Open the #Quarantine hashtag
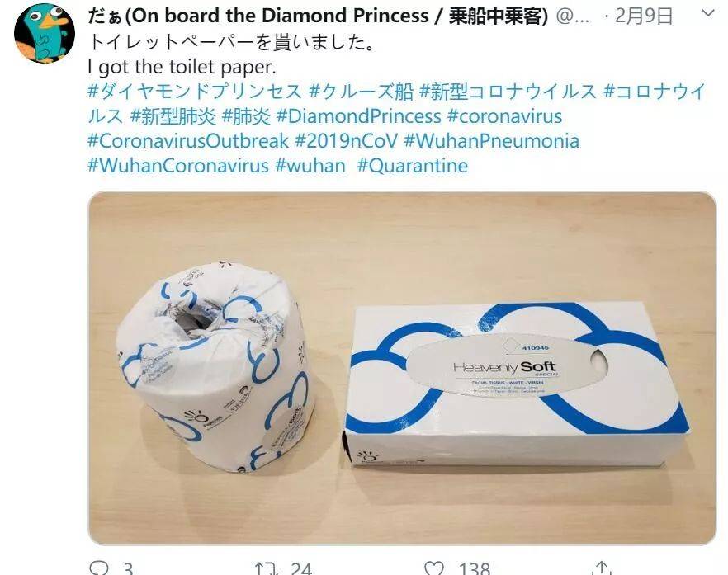 pyautogui.click(x=413, y=165)
